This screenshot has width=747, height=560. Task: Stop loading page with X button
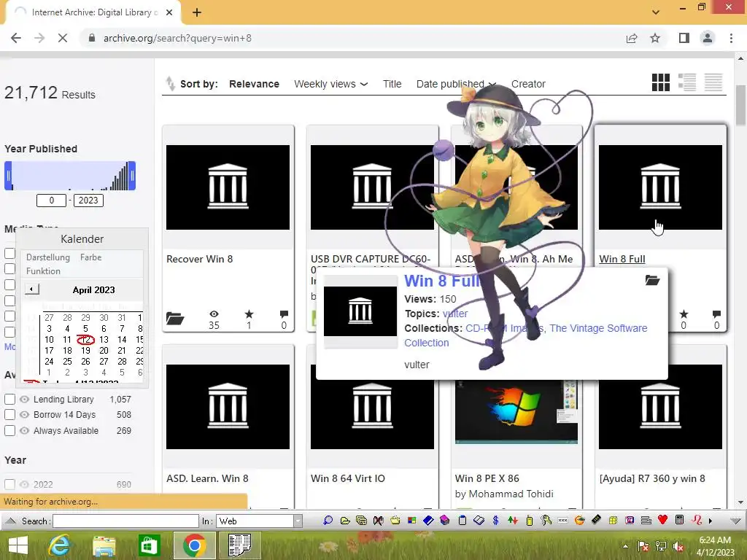point(63,38)
